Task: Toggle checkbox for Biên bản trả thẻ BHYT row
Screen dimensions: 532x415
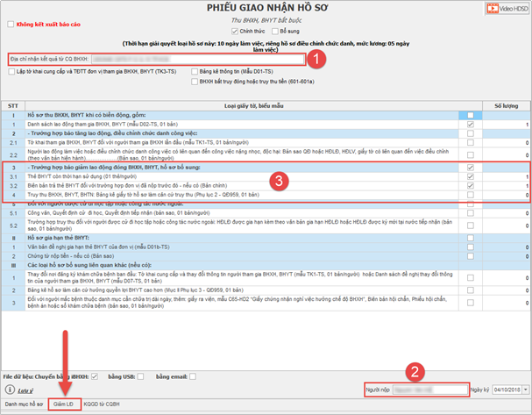Action: click(471, 186)
